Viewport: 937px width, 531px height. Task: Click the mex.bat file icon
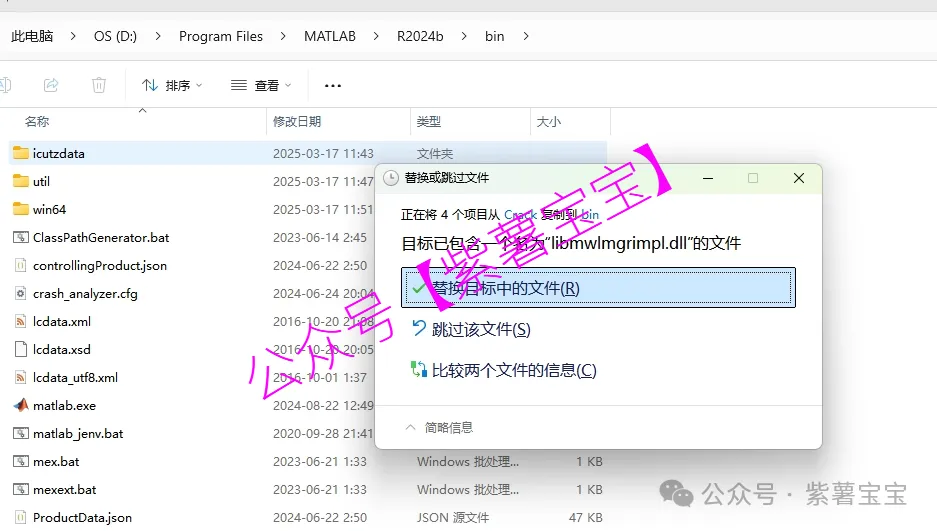pyautogui.click(x=21, y=462)
